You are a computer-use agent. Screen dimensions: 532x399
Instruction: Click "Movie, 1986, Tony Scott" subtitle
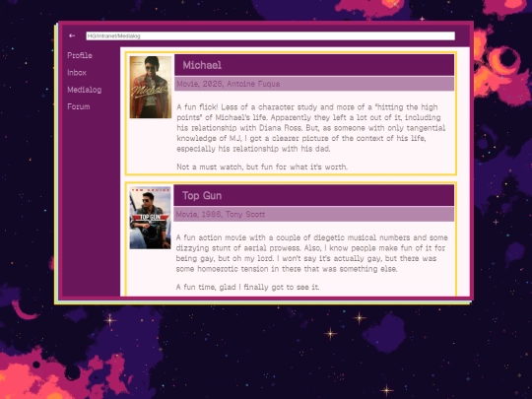tap(221, 214)
